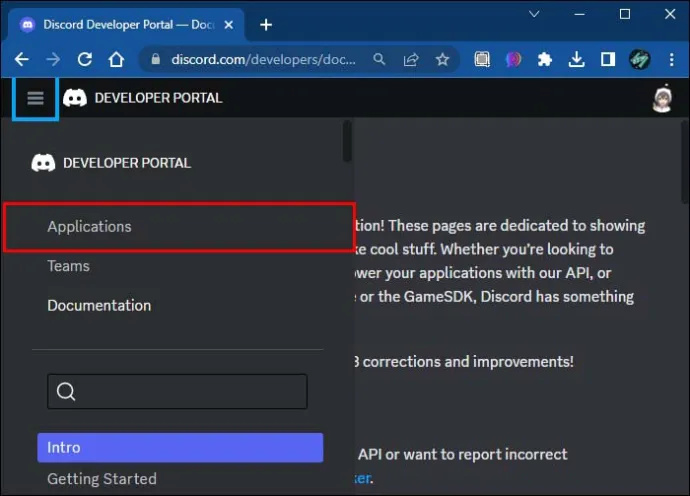Select Documentation in the sidebar
Viewport: 690px width, 496px height.
click(99, 305)
